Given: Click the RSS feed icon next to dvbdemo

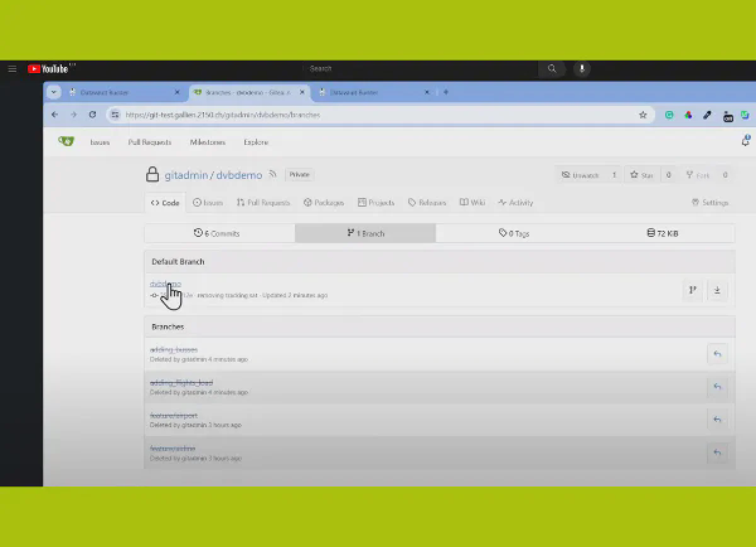Looking at the screenshot, I should pos(272,175).
